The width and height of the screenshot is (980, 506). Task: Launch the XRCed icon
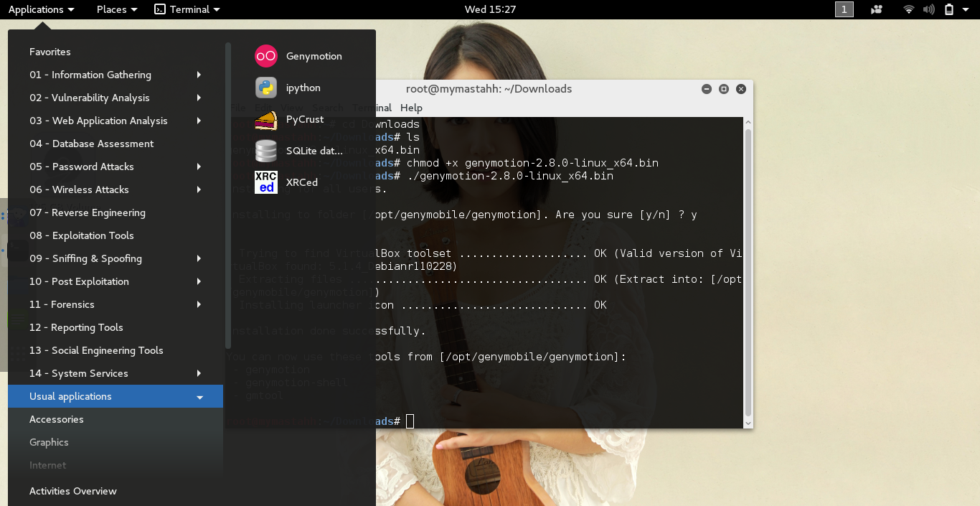pyautogui.click(x=266, y=182)
